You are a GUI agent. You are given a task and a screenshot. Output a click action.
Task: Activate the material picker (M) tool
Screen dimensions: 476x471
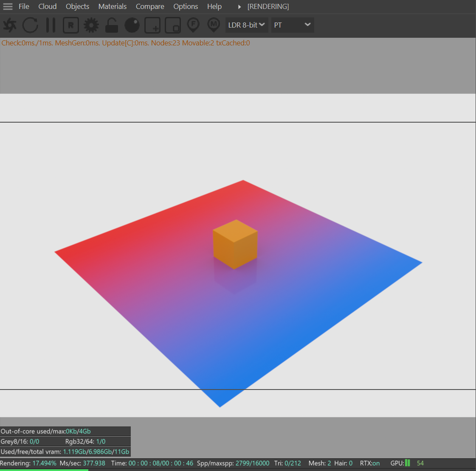[214, 25]
